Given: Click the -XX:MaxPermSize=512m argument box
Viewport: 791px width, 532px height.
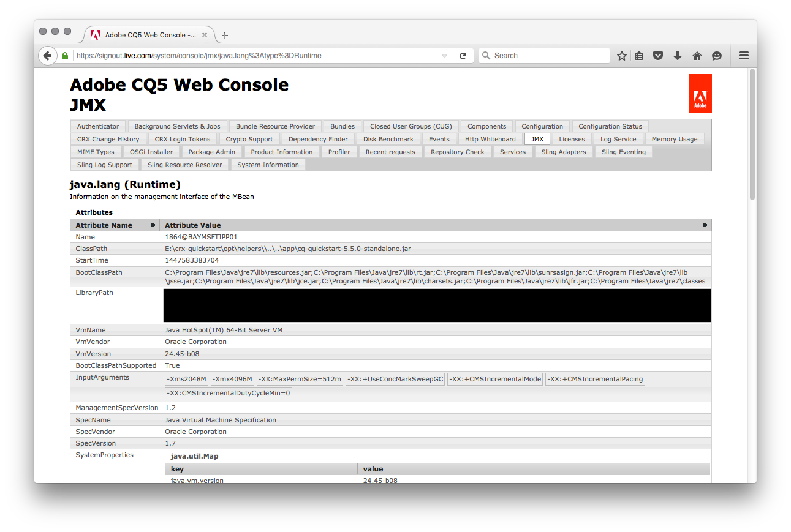Looking at the screenshot, I should [x=300, y=379].
